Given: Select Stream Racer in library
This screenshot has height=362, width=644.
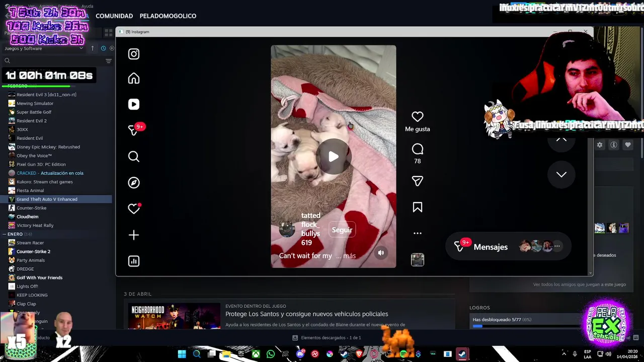Looking at the screenshot, I should pos(30,243).
